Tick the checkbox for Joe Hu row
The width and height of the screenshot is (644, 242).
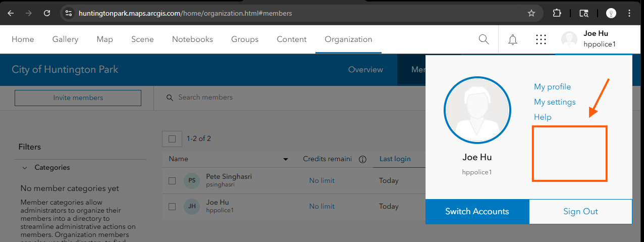click(x=172, y=206)
